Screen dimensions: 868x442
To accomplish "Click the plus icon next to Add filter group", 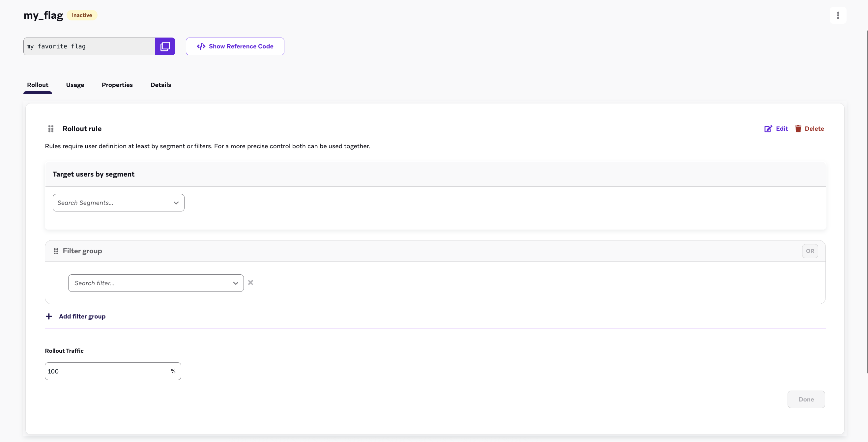I will [49, 316].
